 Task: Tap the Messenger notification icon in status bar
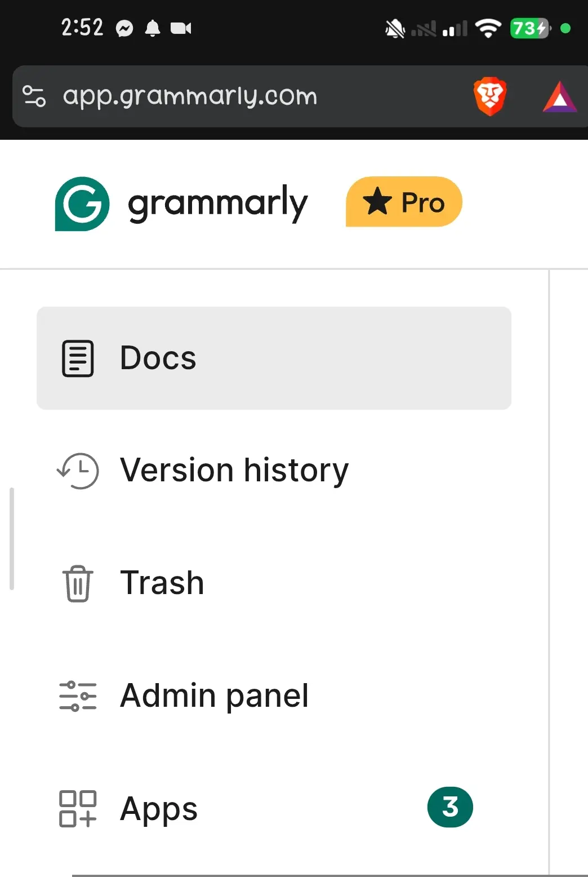pos(124,28)
